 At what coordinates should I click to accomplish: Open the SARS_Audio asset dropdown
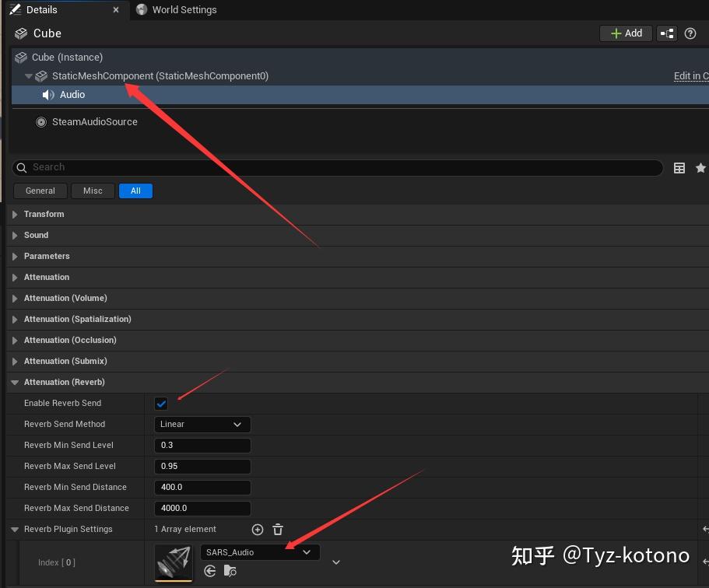[259, 552]
